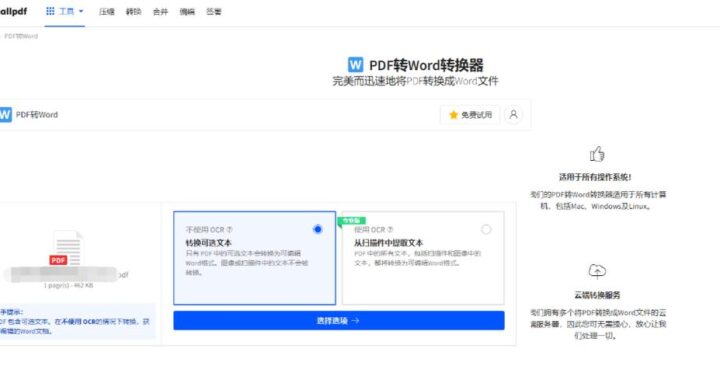Open the 合并 menu item
Image resolution: width=720 pixels, height=380 pixels.
pos(160,12)
